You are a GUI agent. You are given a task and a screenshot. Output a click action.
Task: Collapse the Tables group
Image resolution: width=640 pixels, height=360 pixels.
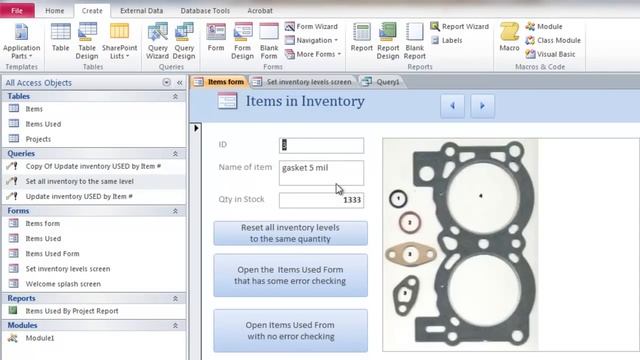(x=175, y=96)
